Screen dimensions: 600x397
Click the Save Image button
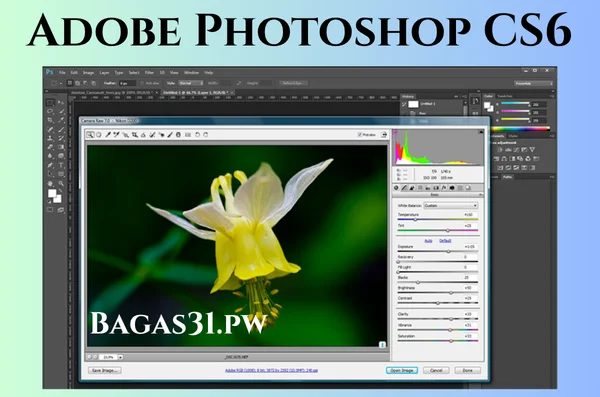coord(105,371)
